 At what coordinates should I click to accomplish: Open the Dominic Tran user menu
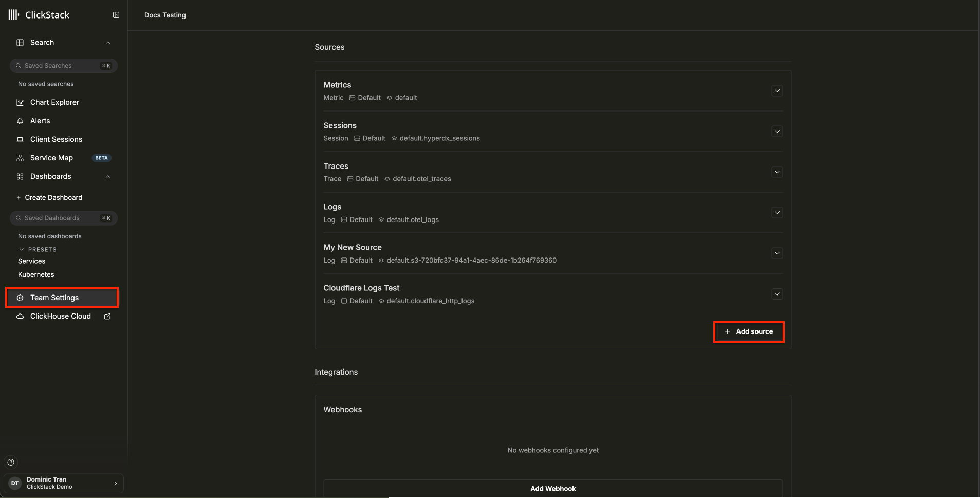pyautogui.click(x=64, y=483)
